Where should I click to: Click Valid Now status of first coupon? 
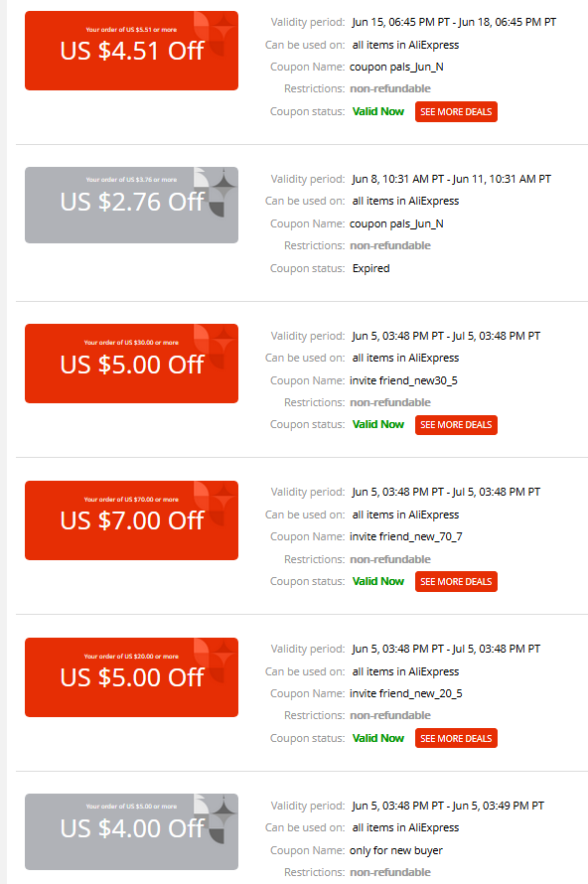click(377, 111)
